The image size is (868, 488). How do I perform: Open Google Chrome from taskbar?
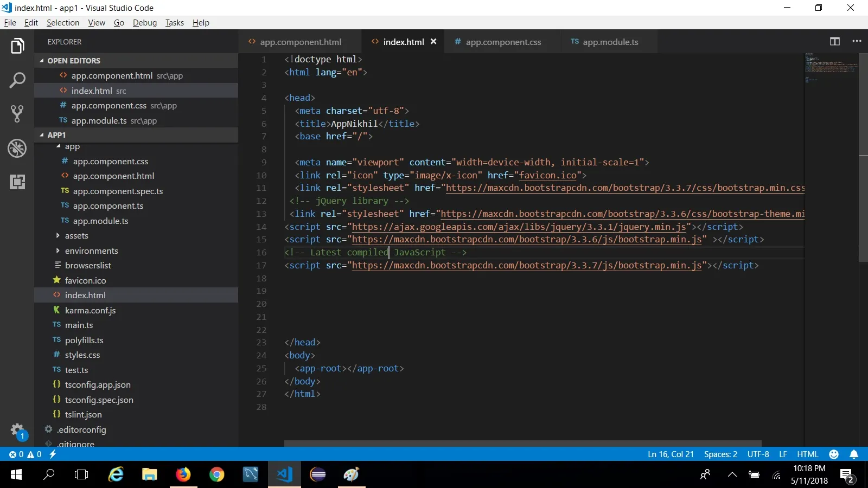pos(217,475)
